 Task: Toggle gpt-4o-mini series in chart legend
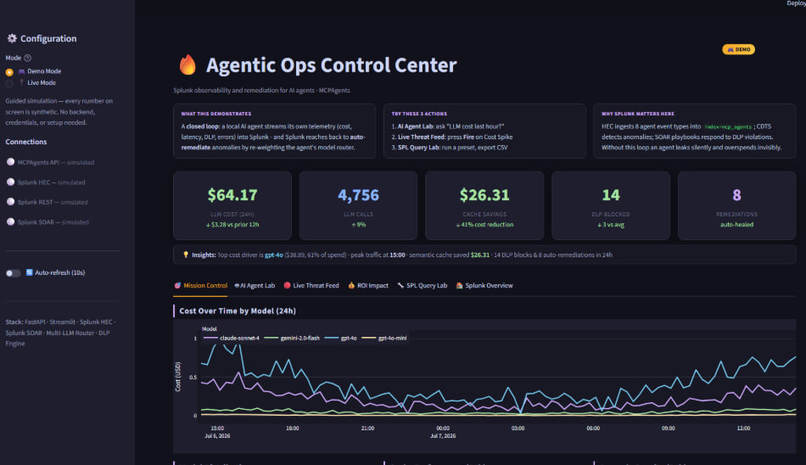tap(384, 338)
